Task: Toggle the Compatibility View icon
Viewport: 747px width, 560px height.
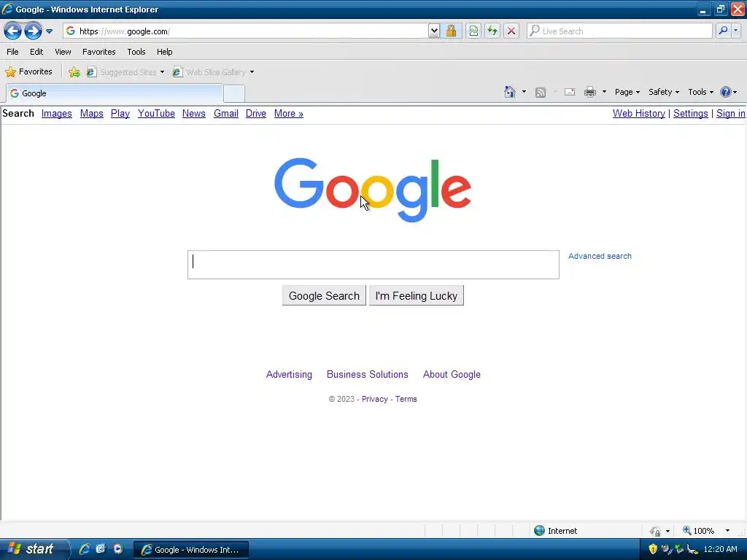Action: [473, 31]
